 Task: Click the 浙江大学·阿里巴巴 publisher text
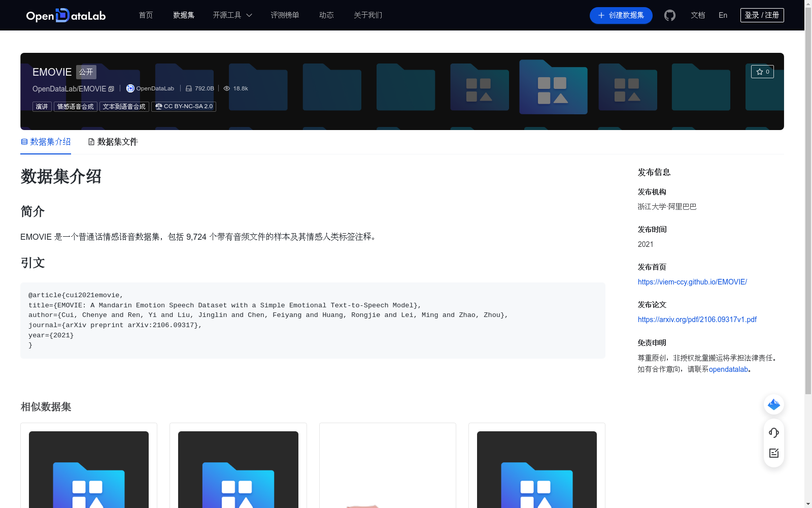(x=667, y=207)
